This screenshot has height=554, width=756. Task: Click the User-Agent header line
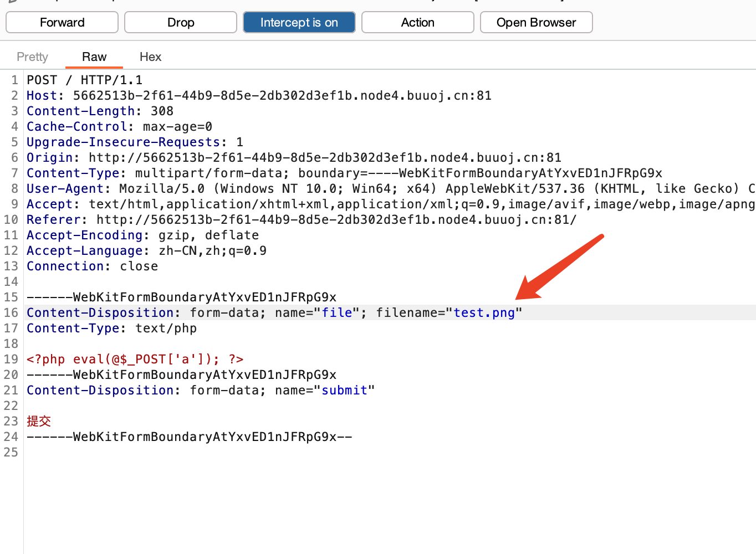(x=391, y=188)
